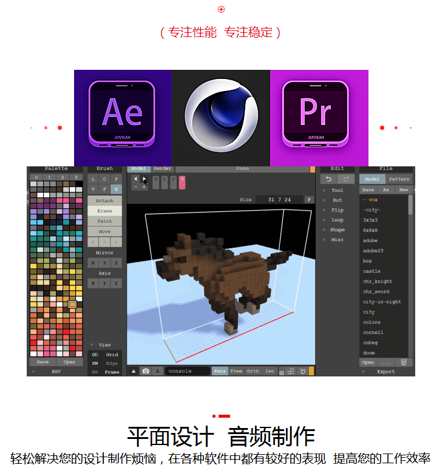Click the redo arrow in Edit panel

coord(346,179)
